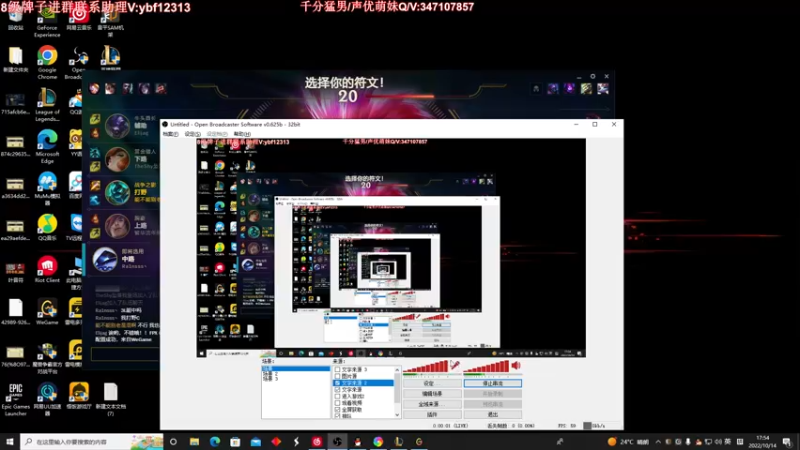Mute the desktop speaker icon in OBS
The height and width of the screenshot is (450, 800).
516,365
